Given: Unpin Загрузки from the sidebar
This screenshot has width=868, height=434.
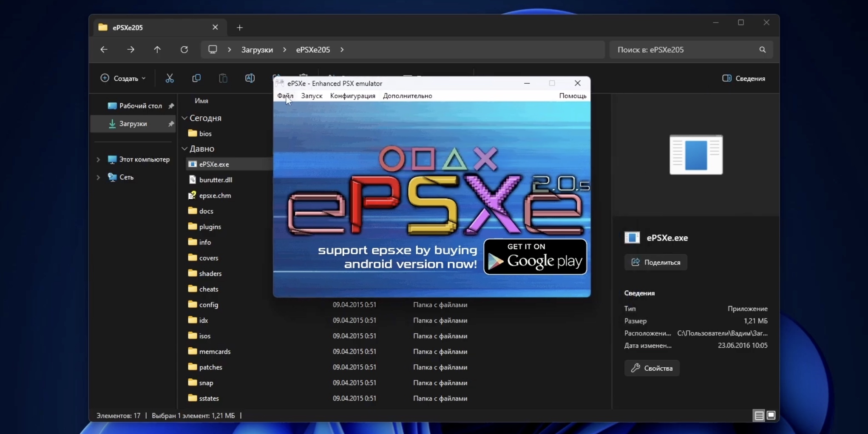Looking at the screenshot, I should coord(171,124).
